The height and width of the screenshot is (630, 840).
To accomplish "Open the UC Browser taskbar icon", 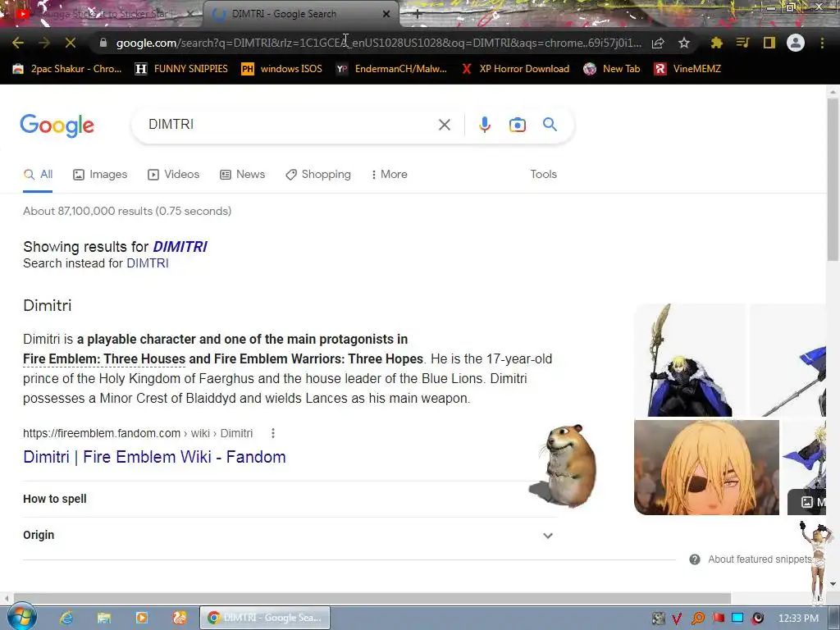I will pyautogui.click(x=179, y=618).
